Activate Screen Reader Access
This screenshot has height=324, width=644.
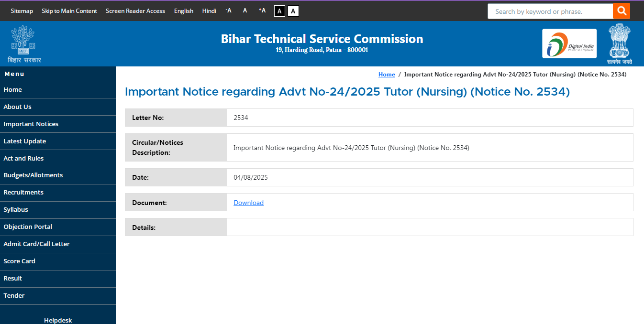tap(135, 11)
